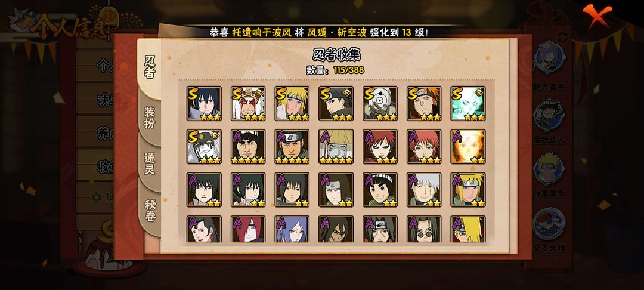Select the 秘卷 tab
This screenshot has width=644, height=290.
coord(150,210)
